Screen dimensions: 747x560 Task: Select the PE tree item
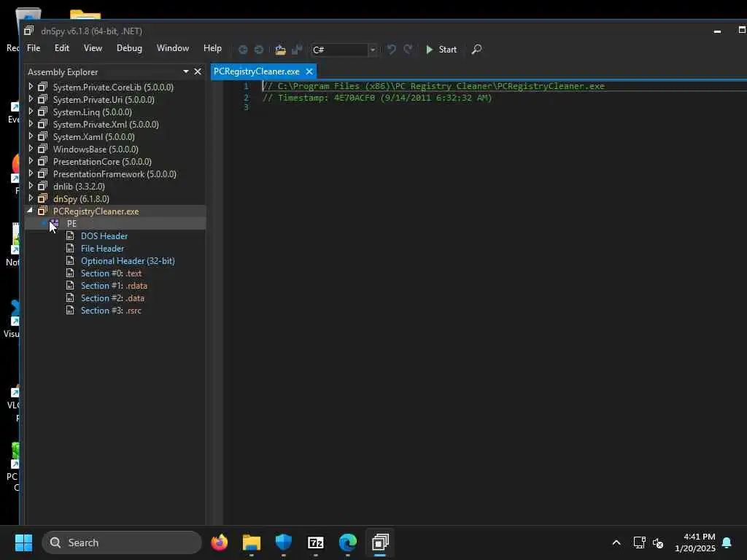click(x=71, y=223)
